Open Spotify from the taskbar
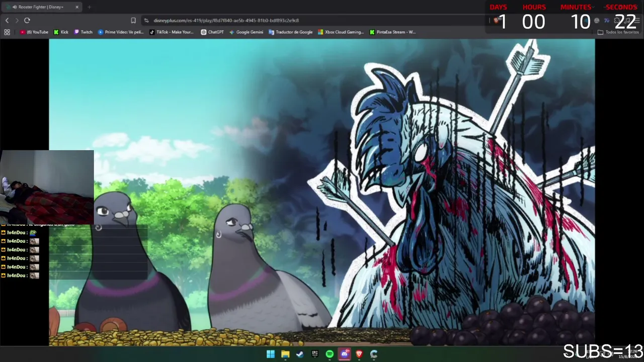The image size is (644, 362). 330,354
